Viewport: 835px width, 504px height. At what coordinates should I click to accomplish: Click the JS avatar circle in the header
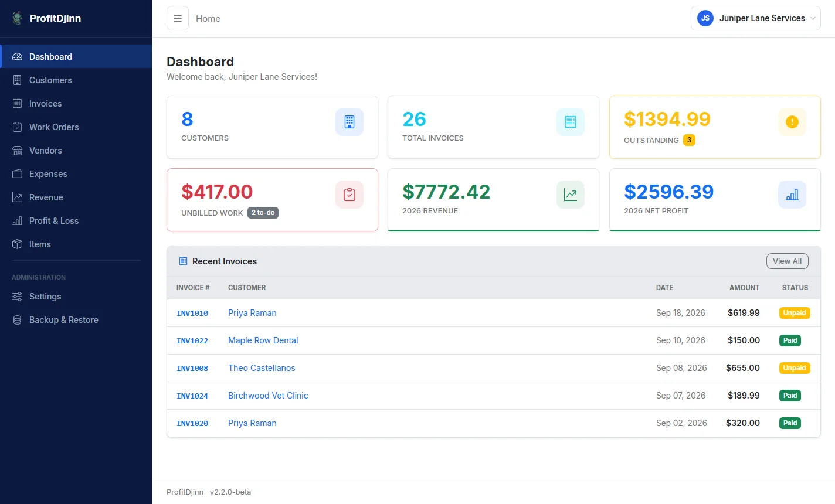(x=705, y=18)
